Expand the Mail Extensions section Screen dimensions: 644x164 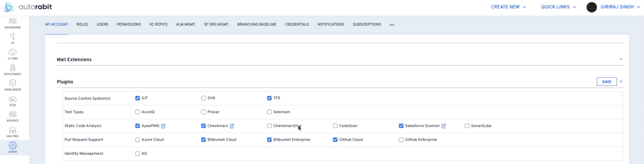click(621, 59)
